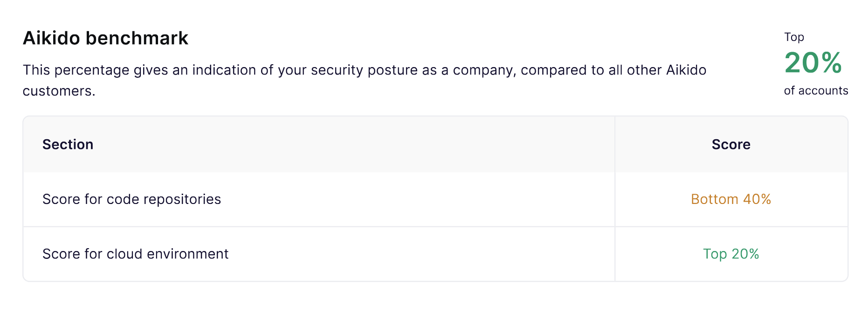Select the word 'customers.' in description
Image resolution: width=868 pixels, height=312 pixels.
pos(59,91)
